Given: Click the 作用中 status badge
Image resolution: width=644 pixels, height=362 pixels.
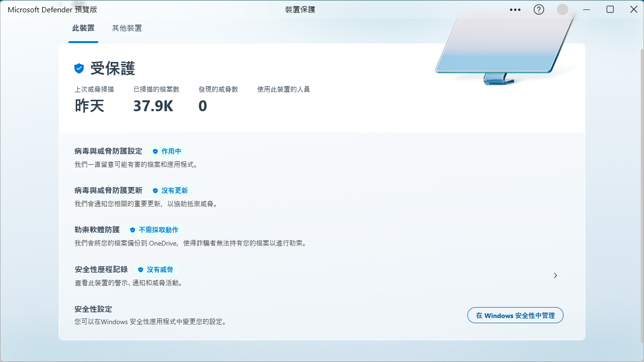Looking at the screenshot, I should [167, 151].
